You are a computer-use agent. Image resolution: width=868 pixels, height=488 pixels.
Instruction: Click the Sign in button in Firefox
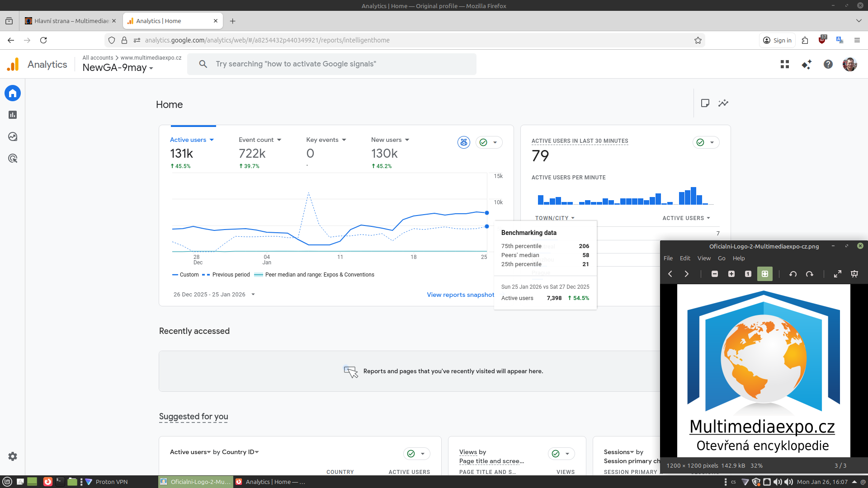(778, 40)
